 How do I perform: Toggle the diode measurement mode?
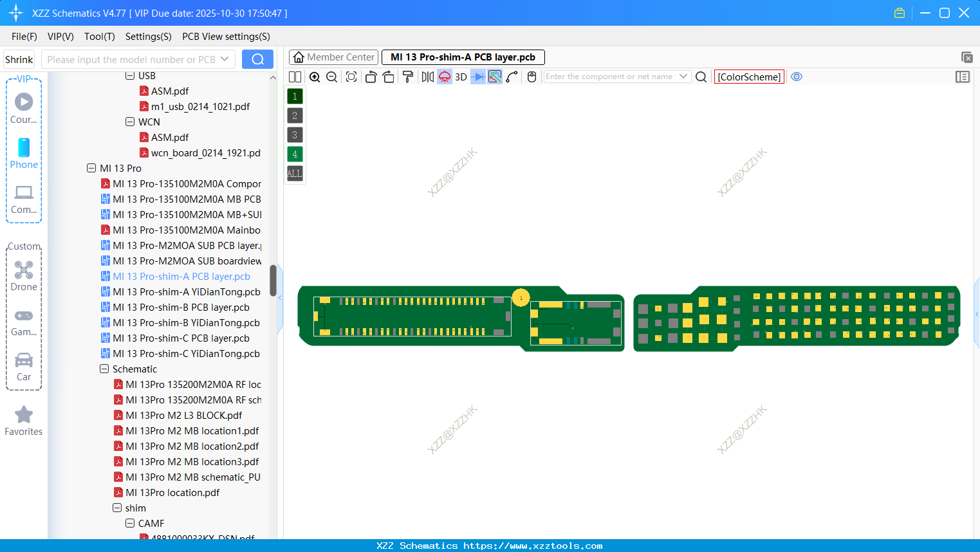coord(444,77)
